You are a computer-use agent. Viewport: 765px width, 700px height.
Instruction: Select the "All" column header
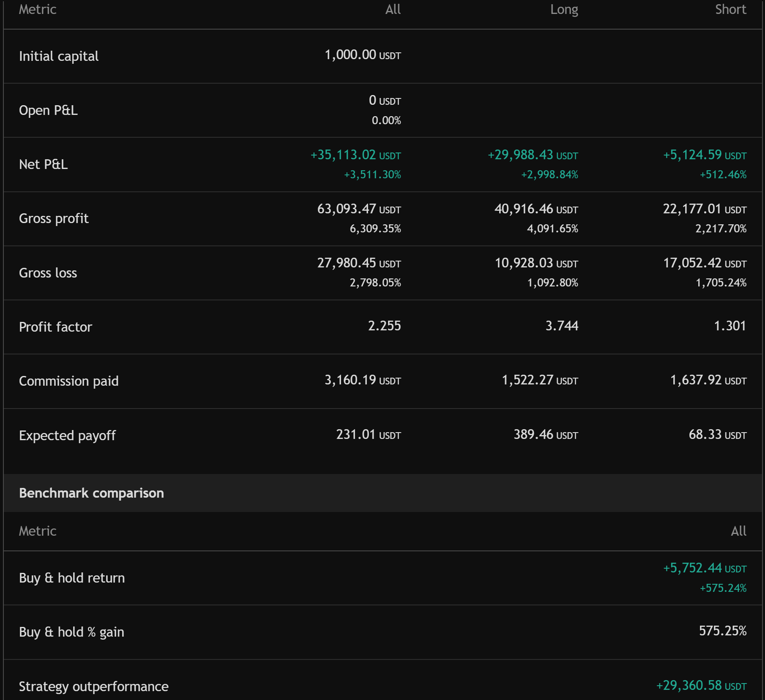393,9
